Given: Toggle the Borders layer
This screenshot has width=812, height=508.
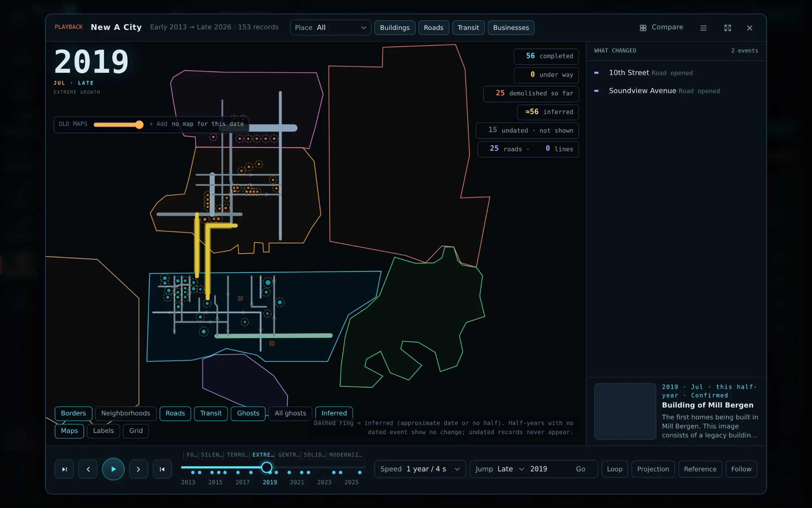Looking at the screenshot, I should click(73, 413).
